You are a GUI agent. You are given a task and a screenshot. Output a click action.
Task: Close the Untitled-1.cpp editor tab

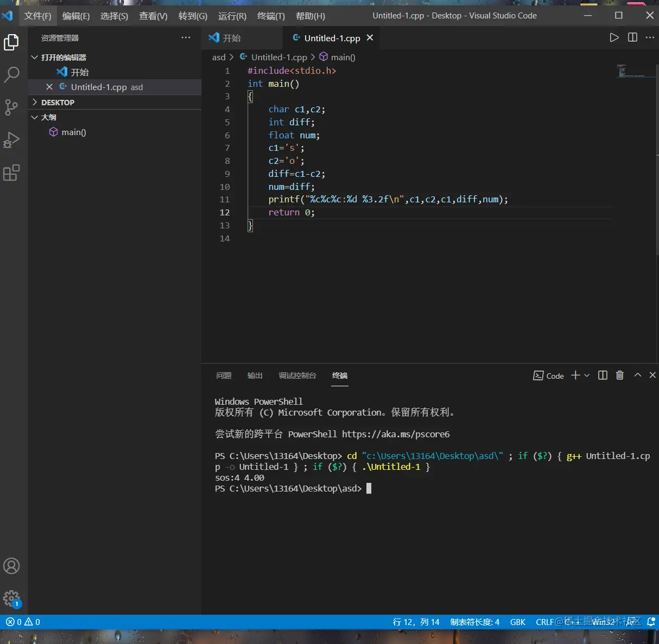[370, 37]
